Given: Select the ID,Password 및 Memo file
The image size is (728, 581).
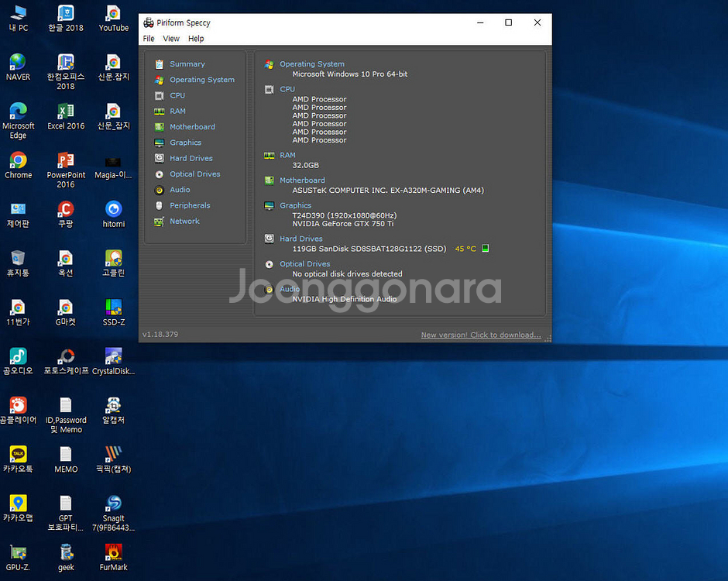Looking at the screenshot, I should (66, 416).
